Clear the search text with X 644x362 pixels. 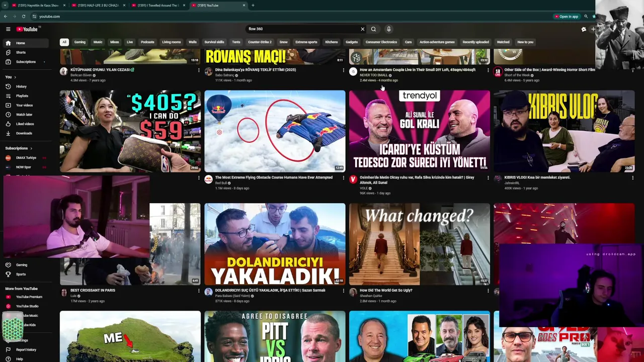tap(362, 29)
